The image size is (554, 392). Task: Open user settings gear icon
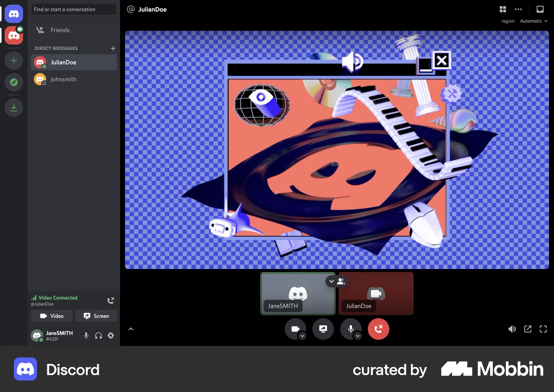pyautogui.click(x=111, y=336)
